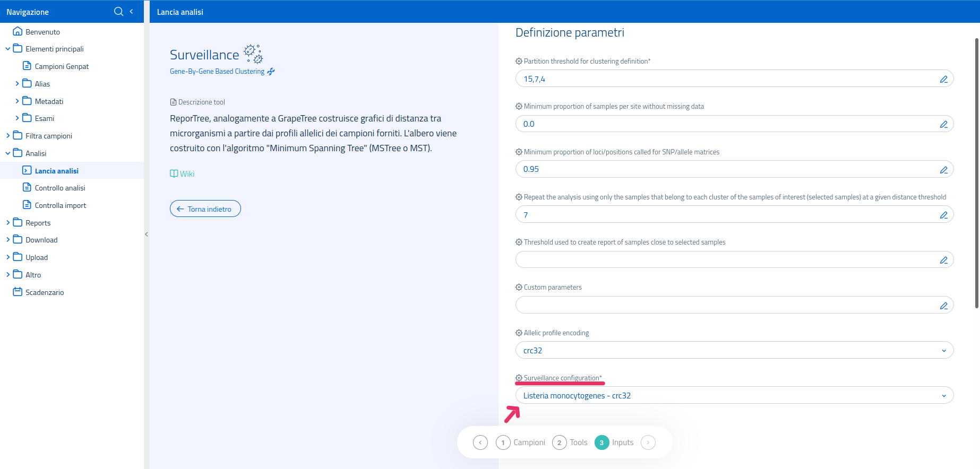Select step 2 Tools in the wizard
Viewport: 980px width, 469px height.
pos(570,442)
